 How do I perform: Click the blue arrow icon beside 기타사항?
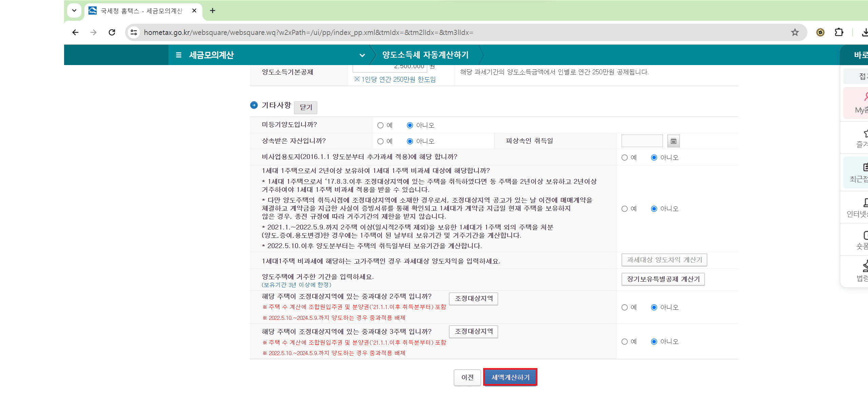point(254,105)
